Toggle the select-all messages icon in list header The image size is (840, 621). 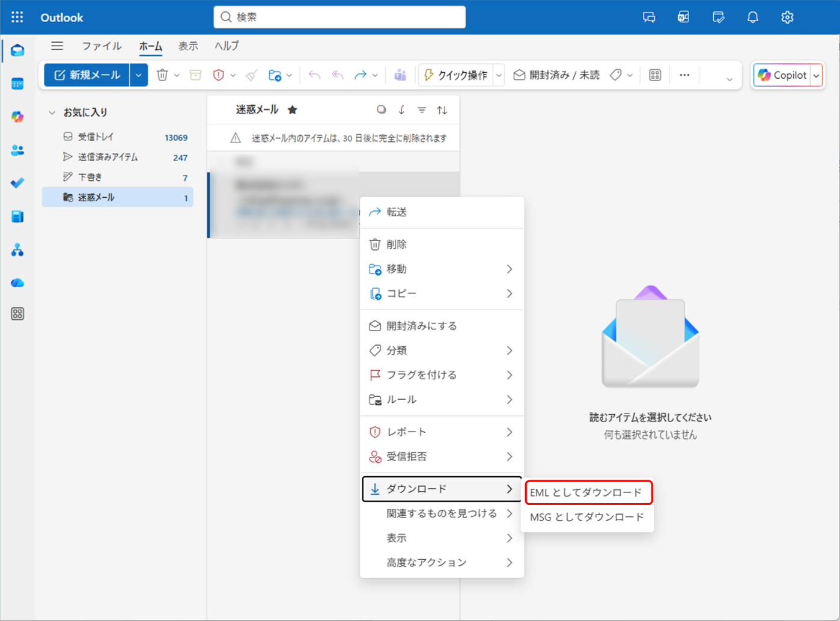(381, 110)
